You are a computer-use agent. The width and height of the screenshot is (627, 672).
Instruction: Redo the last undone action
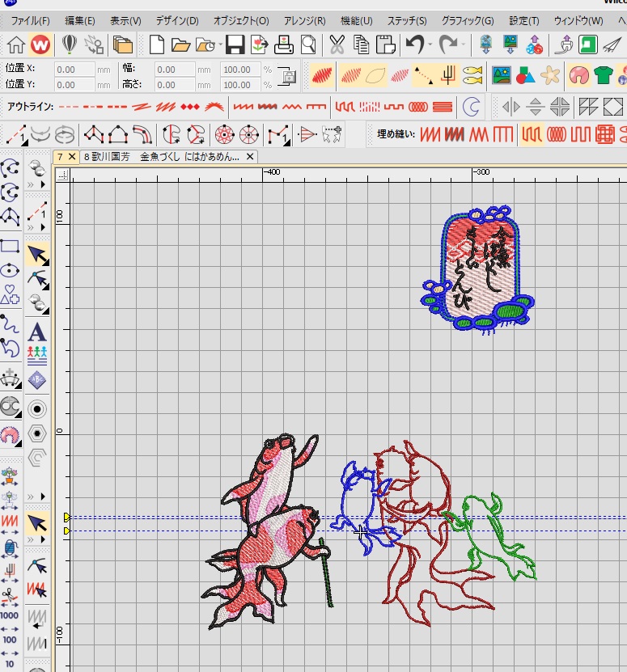(x=447, y=44)
